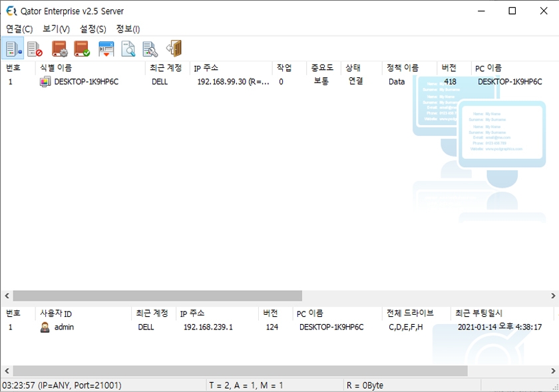This screenshot has height=392, width=559.
Task: Click the Qator app logo in title bar
Action: tap(11, 11)
